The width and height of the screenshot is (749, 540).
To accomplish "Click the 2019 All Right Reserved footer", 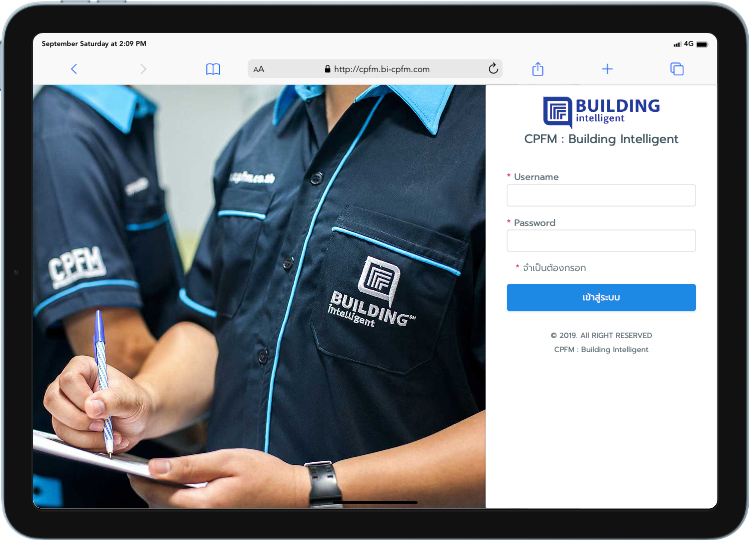I will pos(601,335).
